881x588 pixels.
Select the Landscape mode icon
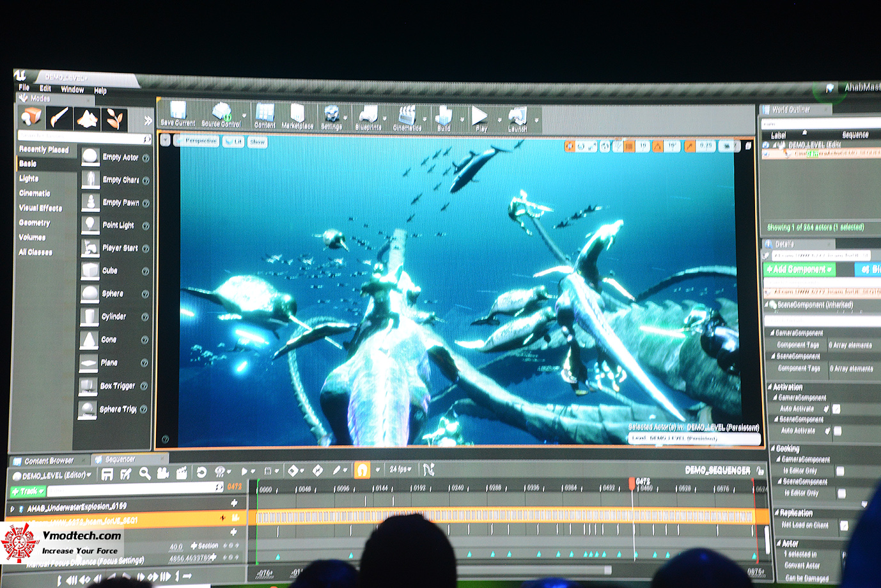coord(87,118)
